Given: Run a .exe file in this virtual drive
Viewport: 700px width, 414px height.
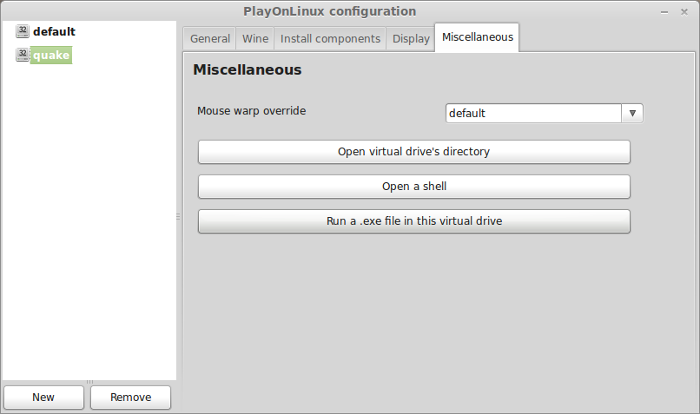Looking at the screenshot, I should click(414, 222).
